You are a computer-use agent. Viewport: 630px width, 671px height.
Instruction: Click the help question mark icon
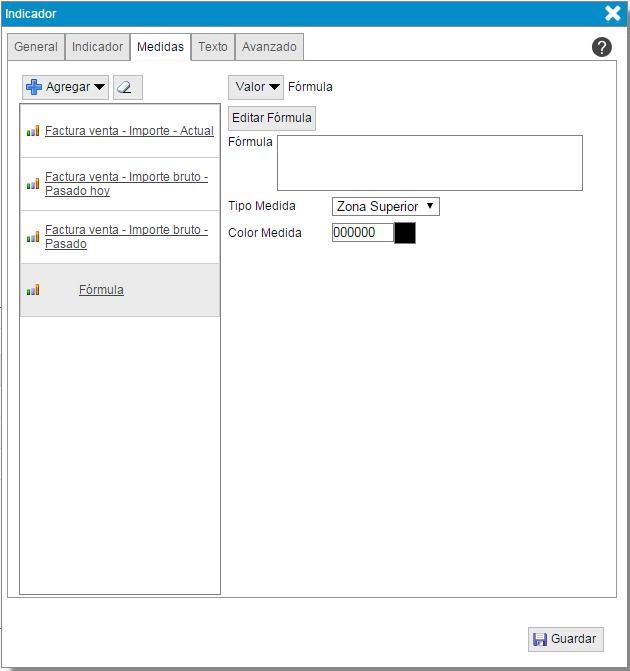coord(602,47)
